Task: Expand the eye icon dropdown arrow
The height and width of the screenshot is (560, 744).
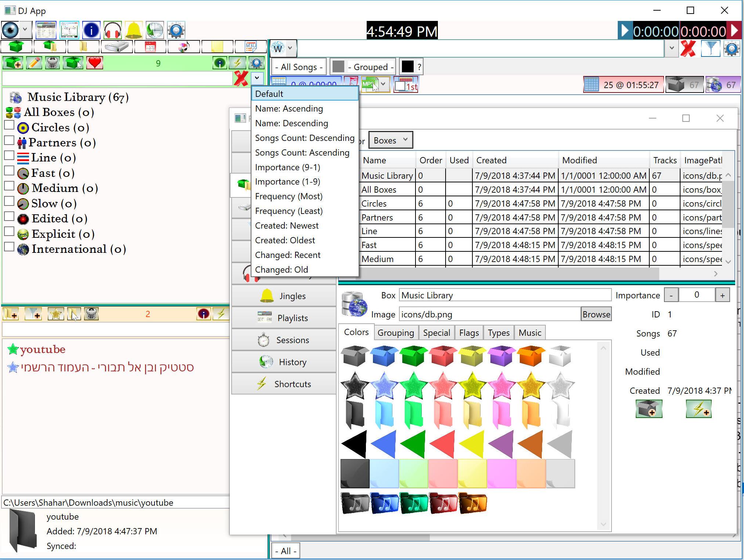Action: (25, 29)
